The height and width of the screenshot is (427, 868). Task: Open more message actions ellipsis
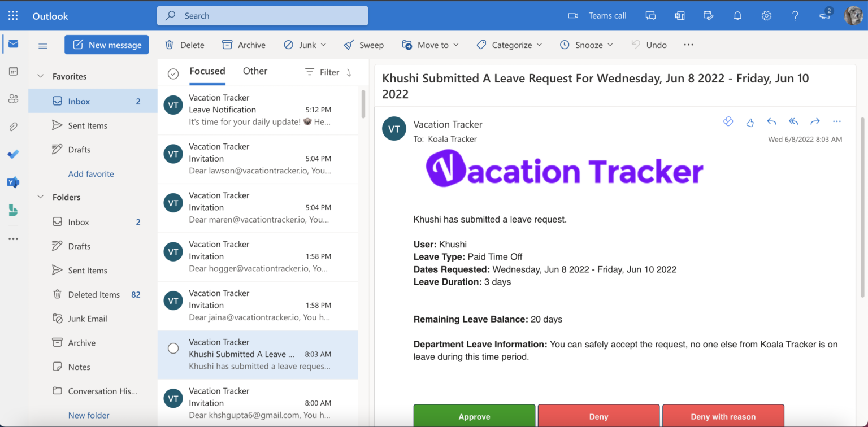[x=837, y=121]
